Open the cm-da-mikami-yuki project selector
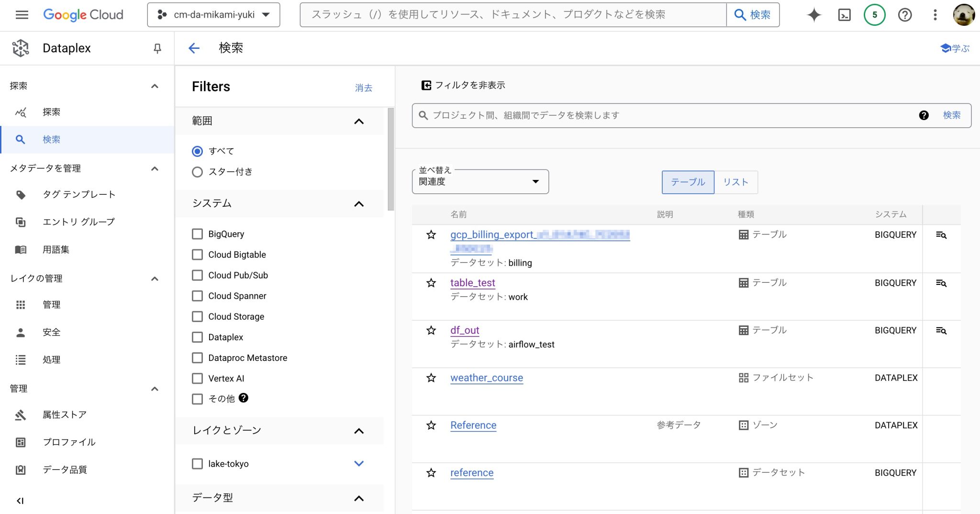 click(213, 15)
